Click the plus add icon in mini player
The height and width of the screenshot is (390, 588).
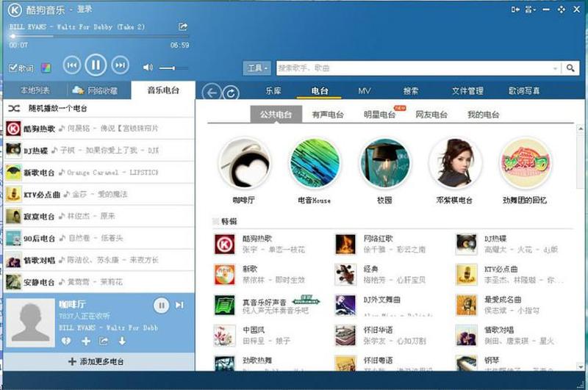click(x=86, y=341)
